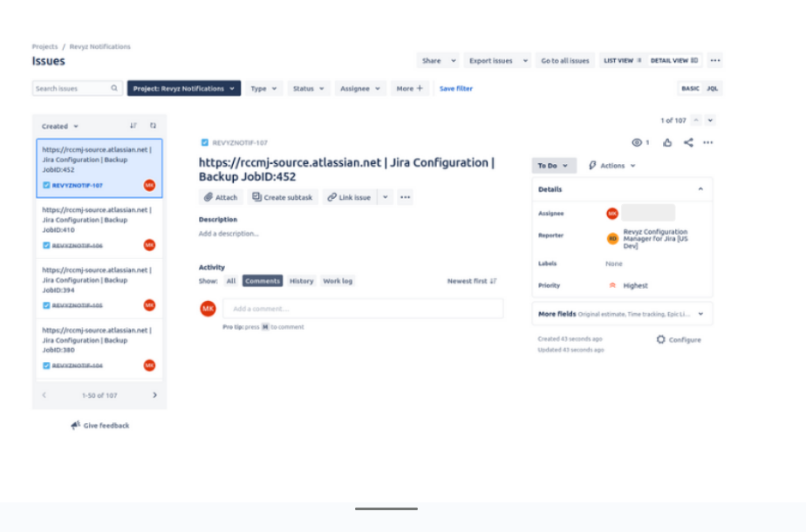Open the Project: Revyz Notifications filter dropdown

[x=184, y=88]
